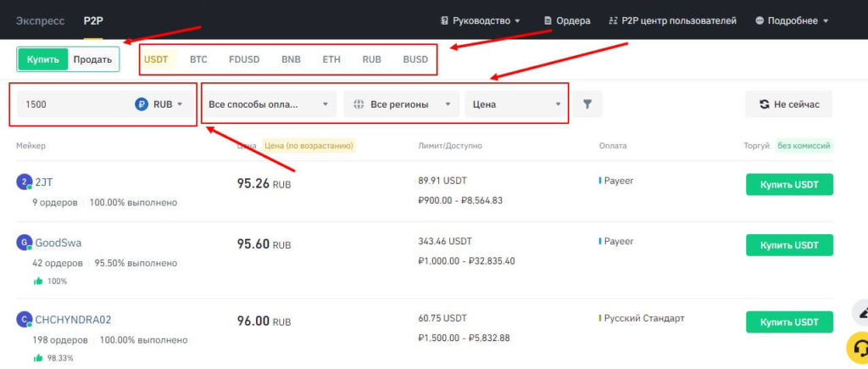
Task: Click the 2JT maker avatar icon
Action: point(24,182)
